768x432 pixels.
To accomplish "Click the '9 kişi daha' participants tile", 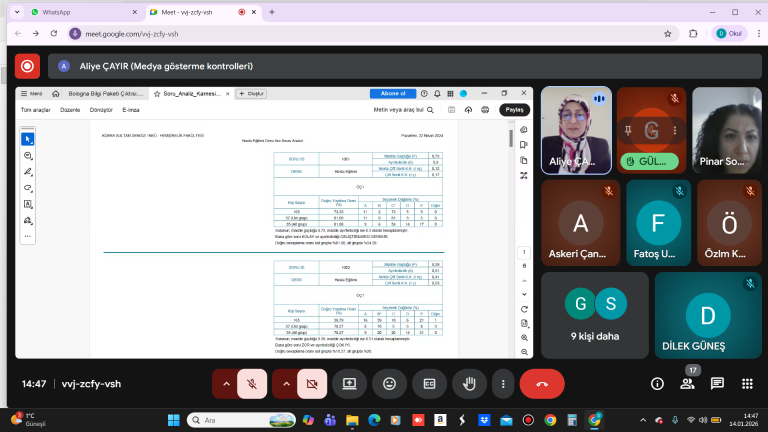I will click(594, 315).
